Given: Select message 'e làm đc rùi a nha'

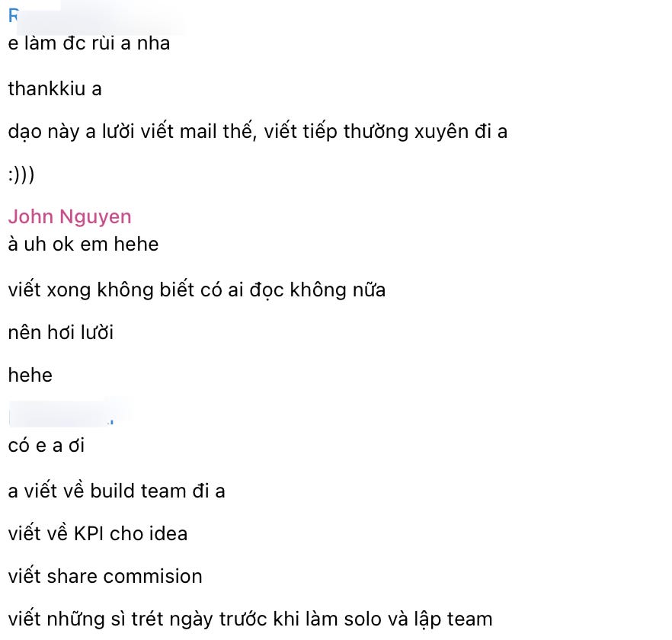Looking at the screenshot, I should point(88,43).
